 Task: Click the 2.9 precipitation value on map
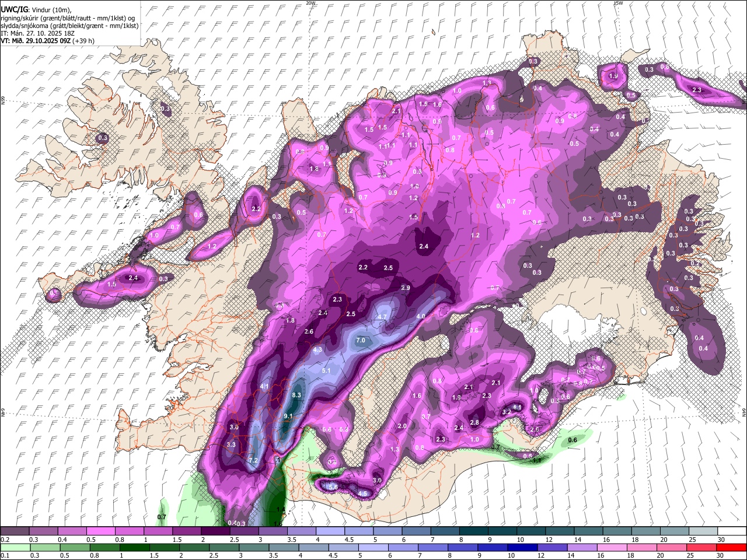406,288
